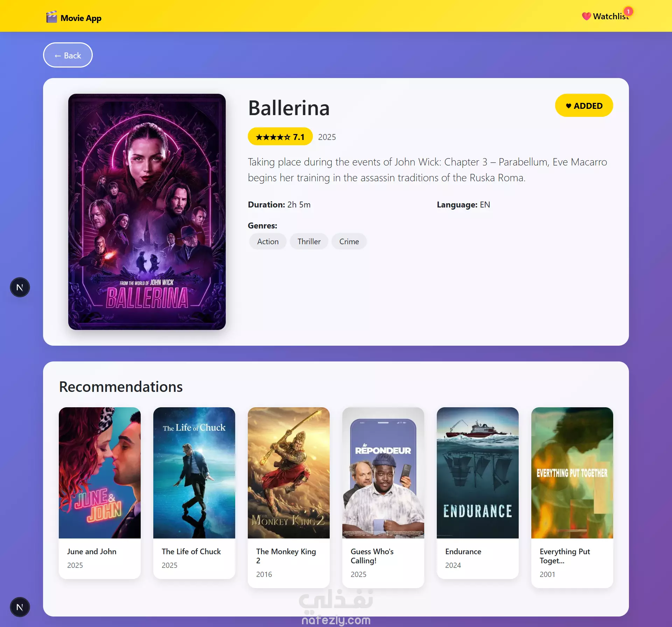The width and height of the screenshot is (672, 627).
Task: Click the Movie App title link
Action: 81,18
